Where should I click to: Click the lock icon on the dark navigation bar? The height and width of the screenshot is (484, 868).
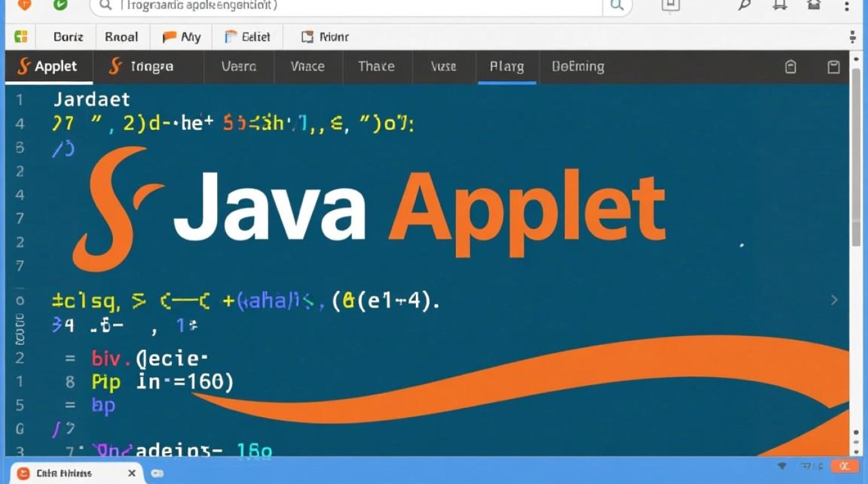790,66
